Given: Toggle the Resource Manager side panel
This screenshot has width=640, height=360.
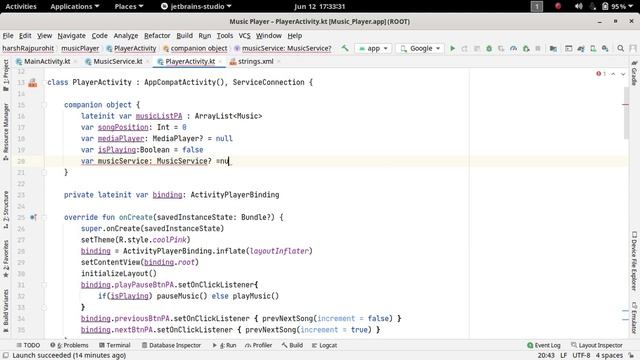Looking at the screenshot, I should 6,131.
